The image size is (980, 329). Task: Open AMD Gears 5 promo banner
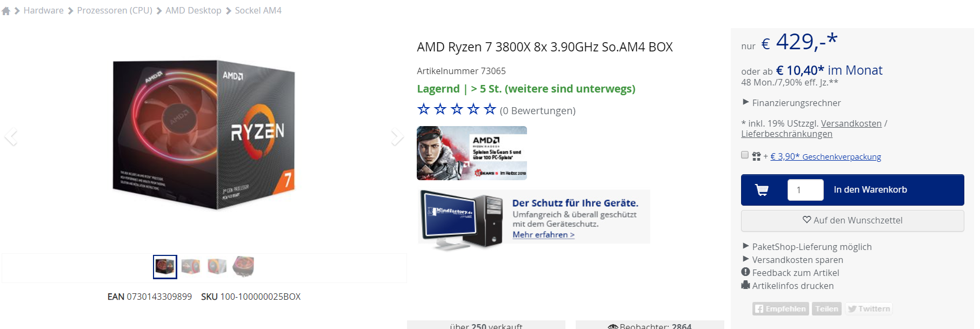[x=471, y=153]
